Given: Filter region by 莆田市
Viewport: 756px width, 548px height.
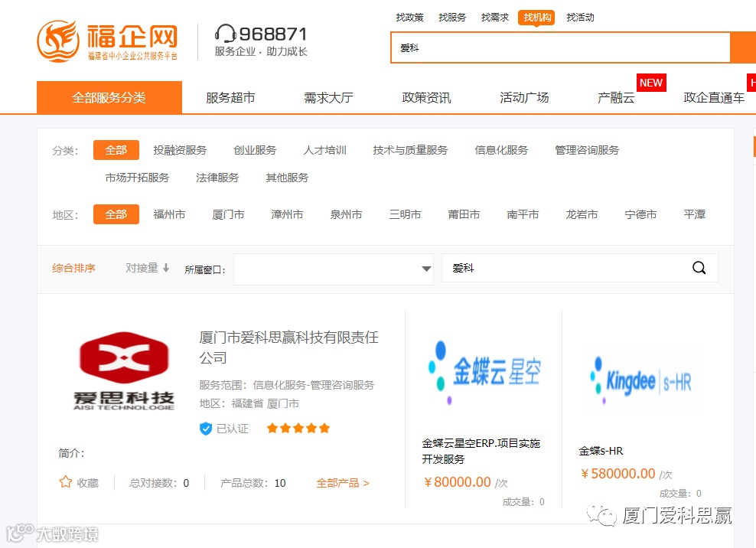Looking at the screenshot, I should click(x=464, y=214).
